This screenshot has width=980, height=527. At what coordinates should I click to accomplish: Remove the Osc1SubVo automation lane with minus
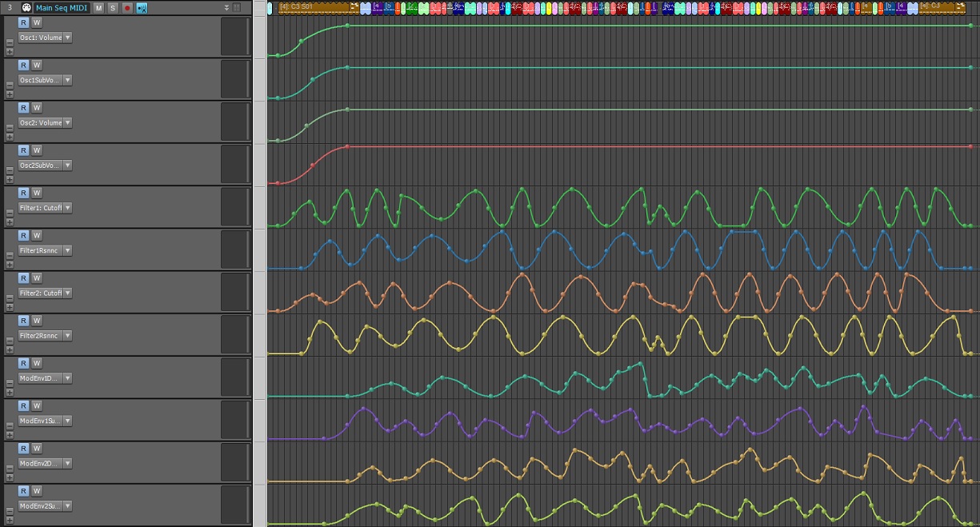(10, 85)
